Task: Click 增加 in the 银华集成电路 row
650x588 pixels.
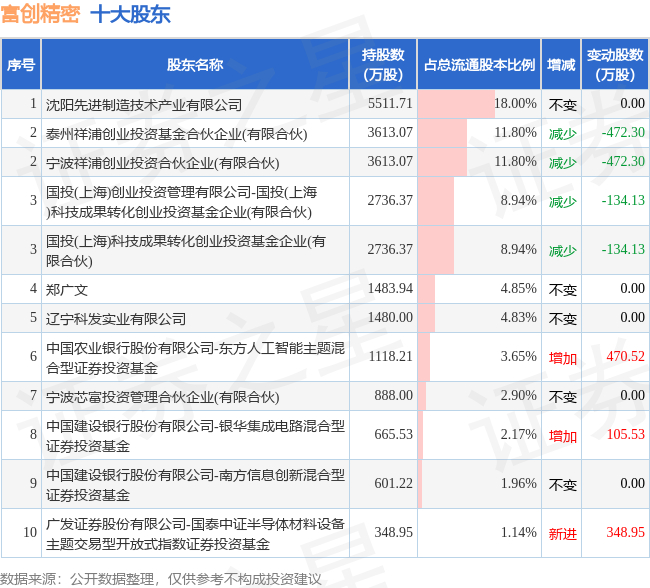Action: [x=563, y=435]
